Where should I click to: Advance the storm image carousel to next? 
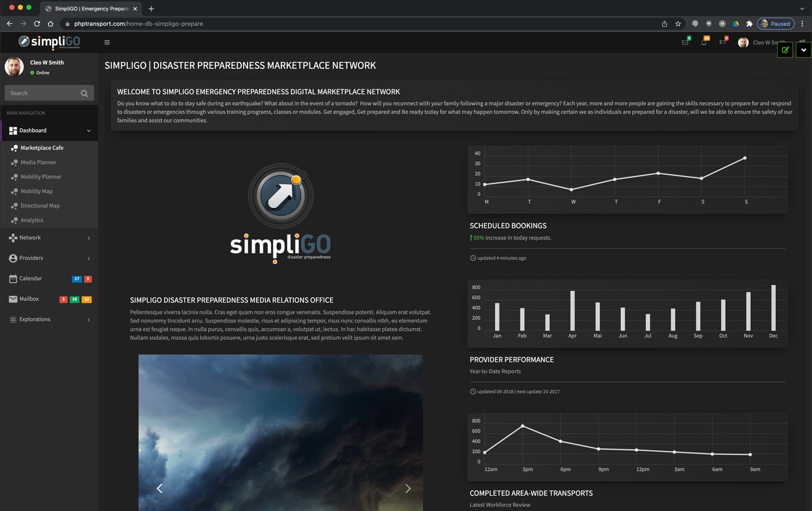408,488
